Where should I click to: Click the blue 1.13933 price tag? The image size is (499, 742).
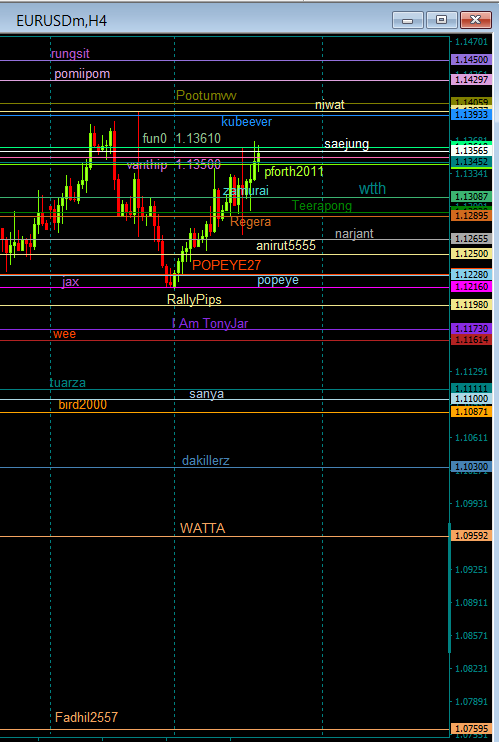(472, 115)
